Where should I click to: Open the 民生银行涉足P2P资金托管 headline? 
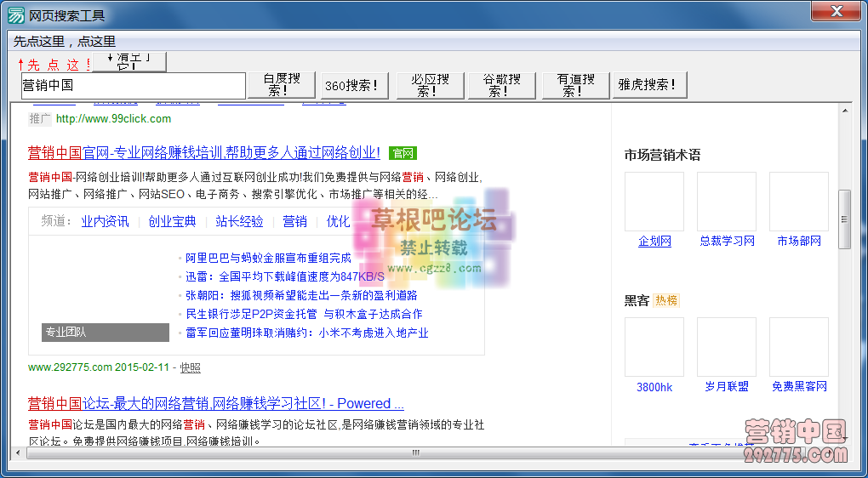pyautogui.click(x=304, y=314)
